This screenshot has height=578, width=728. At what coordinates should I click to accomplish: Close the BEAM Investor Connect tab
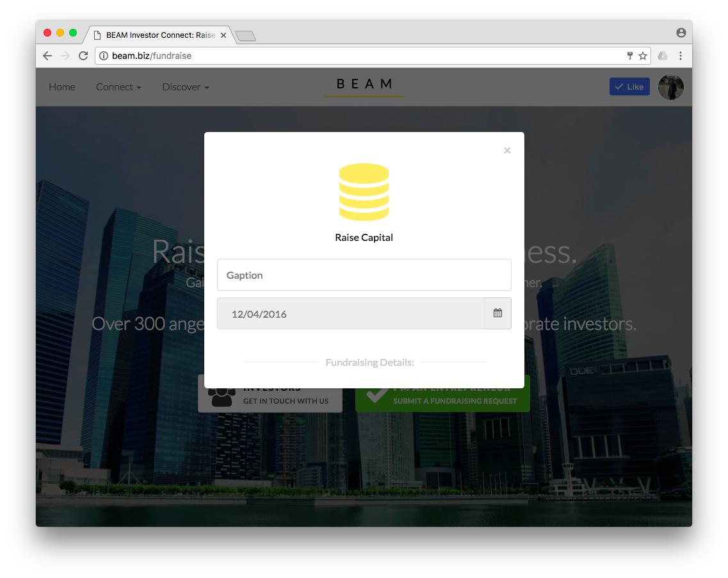pos(223,35)
